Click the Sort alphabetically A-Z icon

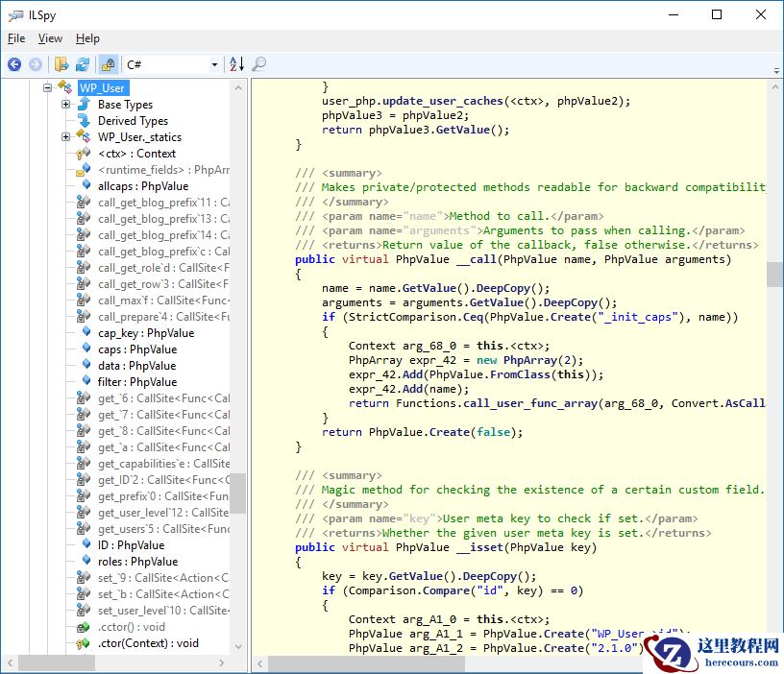pos(236,64)
